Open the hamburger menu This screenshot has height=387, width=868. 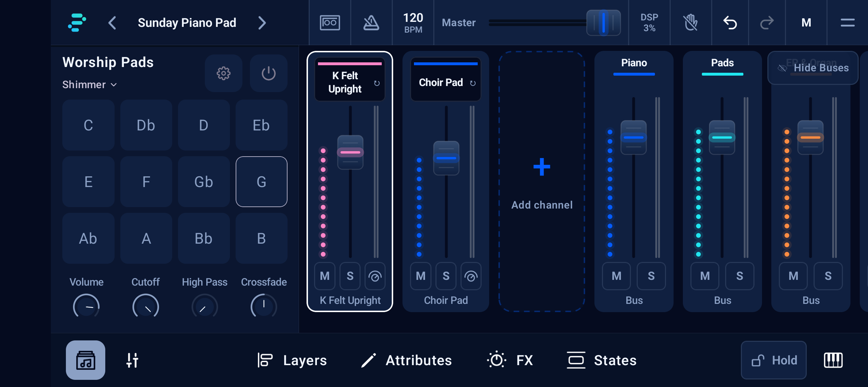[848, 23]
